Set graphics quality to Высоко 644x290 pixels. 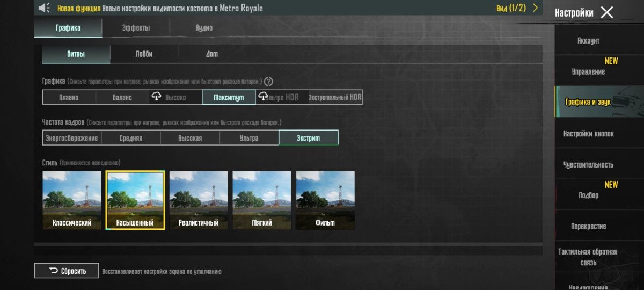coord(175,97)
